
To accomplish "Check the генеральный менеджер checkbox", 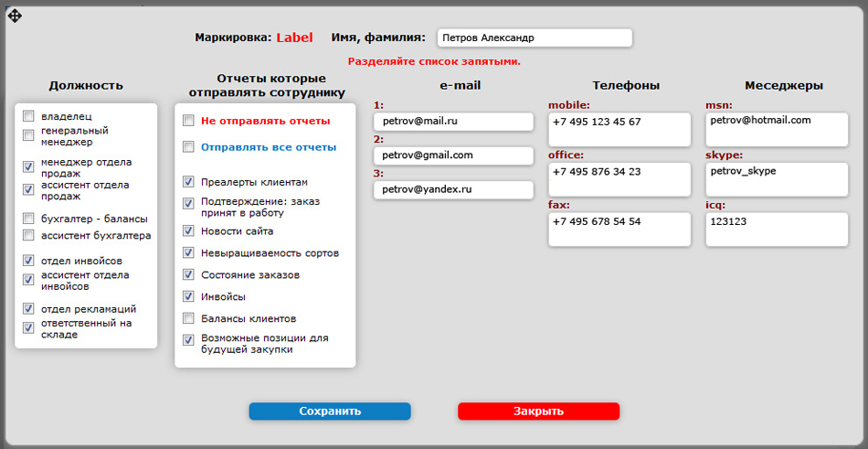I will point(28,135).
